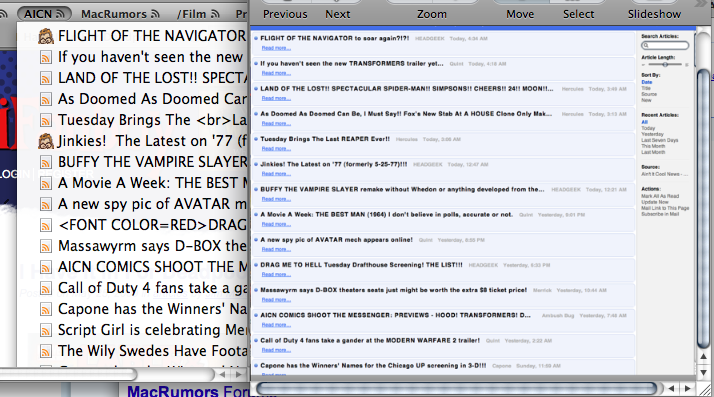Image resolution: width=714 pixels, height=397 pixels.
Task: Click the face icon beside 'FLIGHT OF THE NAVIGATOR' entry
Action: 46,36
